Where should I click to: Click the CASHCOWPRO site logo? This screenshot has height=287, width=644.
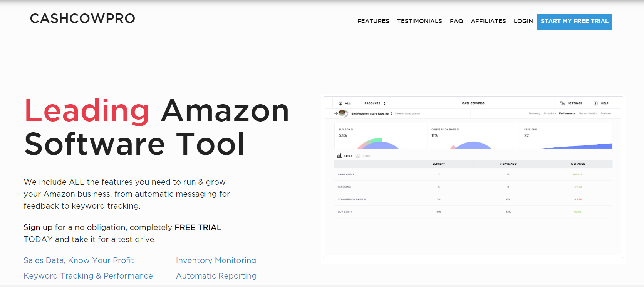point(82,18)
